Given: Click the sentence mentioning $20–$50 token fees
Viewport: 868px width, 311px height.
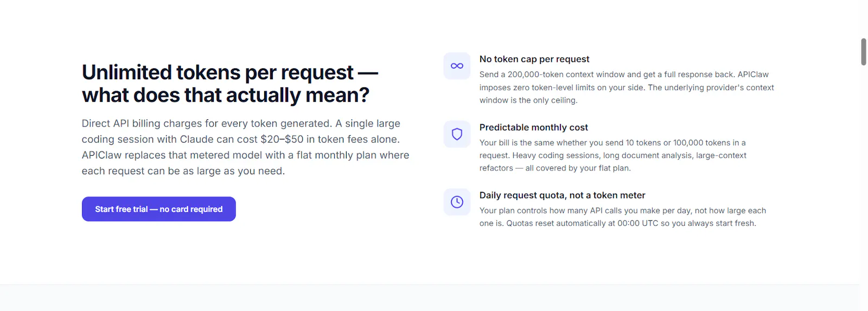Looking at the screenshot, I should pos(241,131).
